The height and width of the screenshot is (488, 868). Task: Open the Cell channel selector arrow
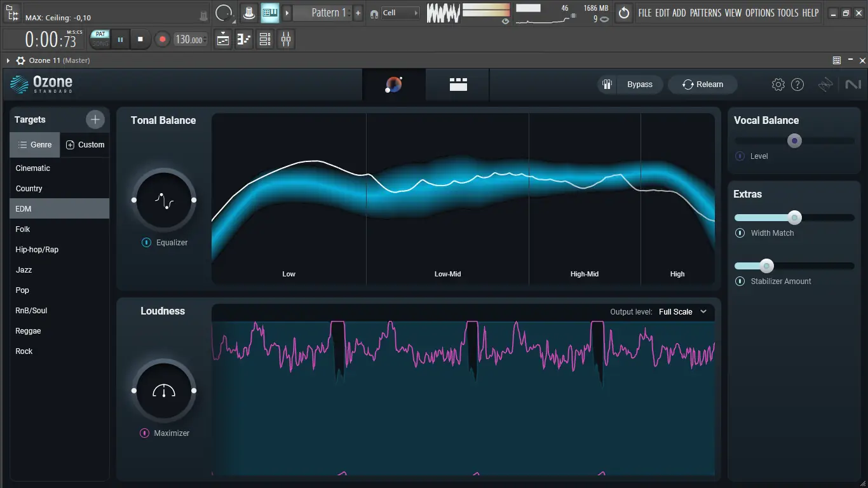pyautogui.click(x=416, y=12)
